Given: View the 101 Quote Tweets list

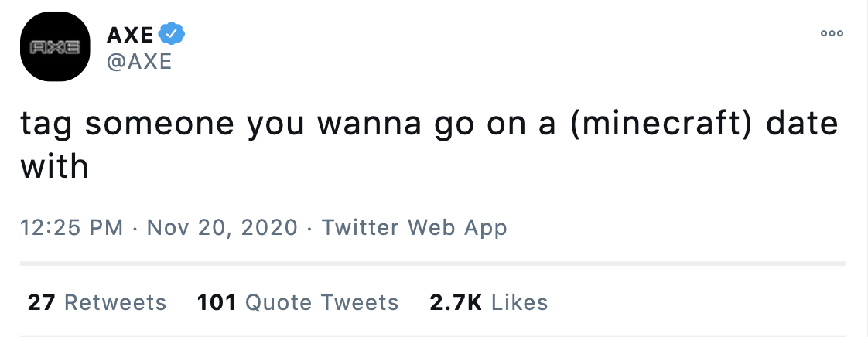Looking at the screenshot, I should (298, 302).
